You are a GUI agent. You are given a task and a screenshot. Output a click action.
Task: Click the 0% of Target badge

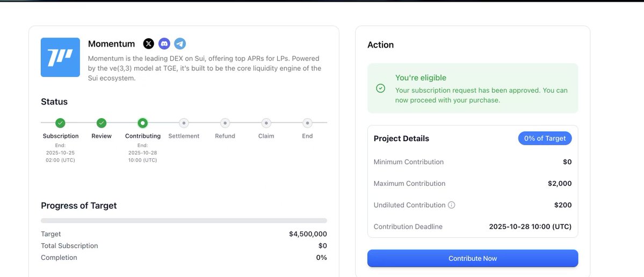(x=545, y=138)
